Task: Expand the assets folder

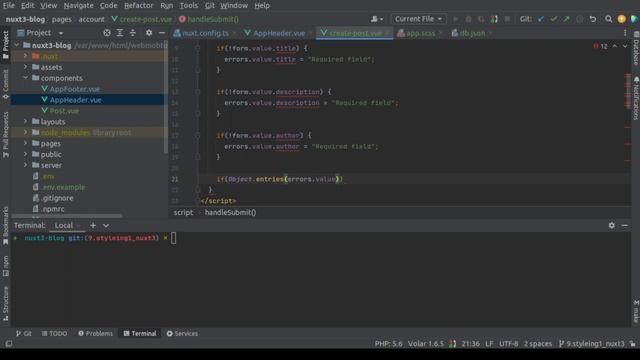Action: (25, 67)
